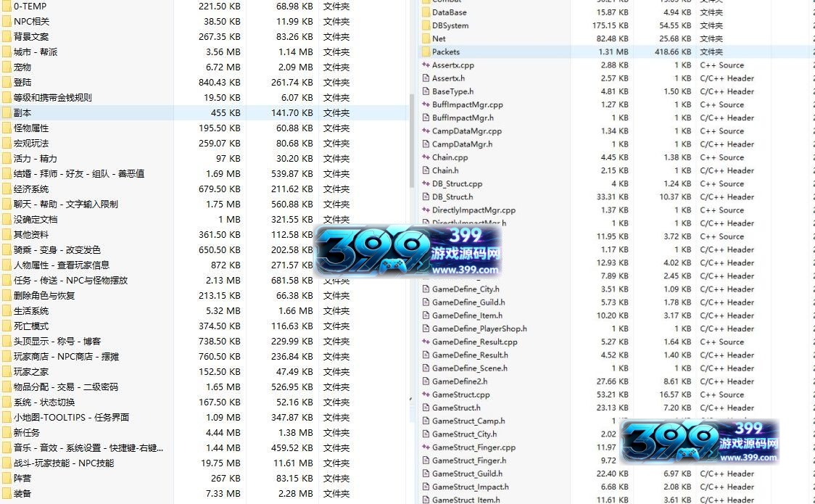The image size is (815, 504).
Task: Click the header file icon for Assertx.h
Action: (426, 78)
